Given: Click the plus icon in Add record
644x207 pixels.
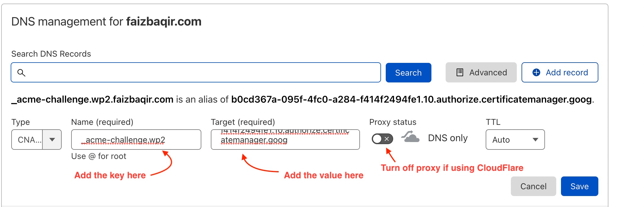Looking at the screenshot, I should click(536, 72).
